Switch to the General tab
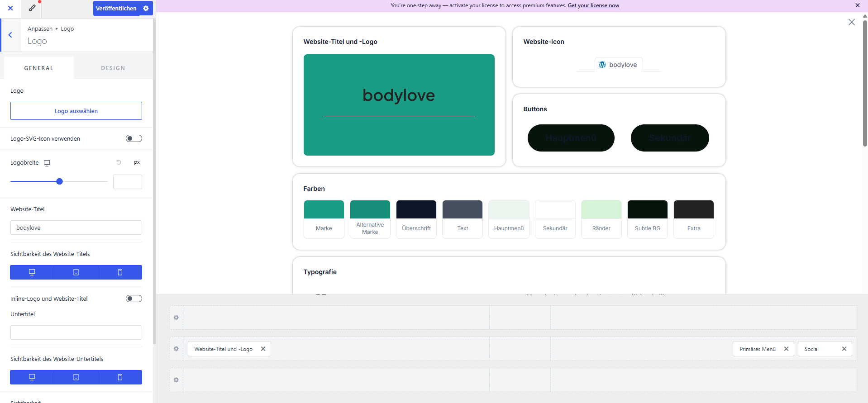Viewport: 868px width, 403px height. [39, 68]
